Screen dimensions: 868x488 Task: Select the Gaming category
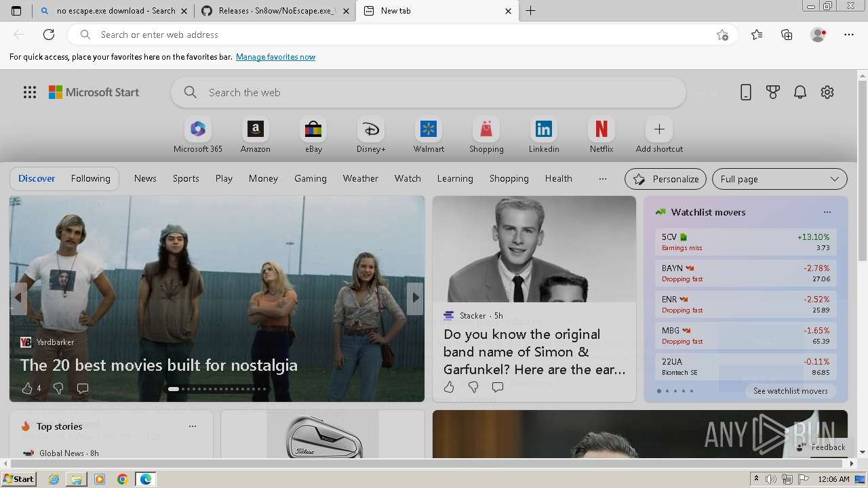311,178
